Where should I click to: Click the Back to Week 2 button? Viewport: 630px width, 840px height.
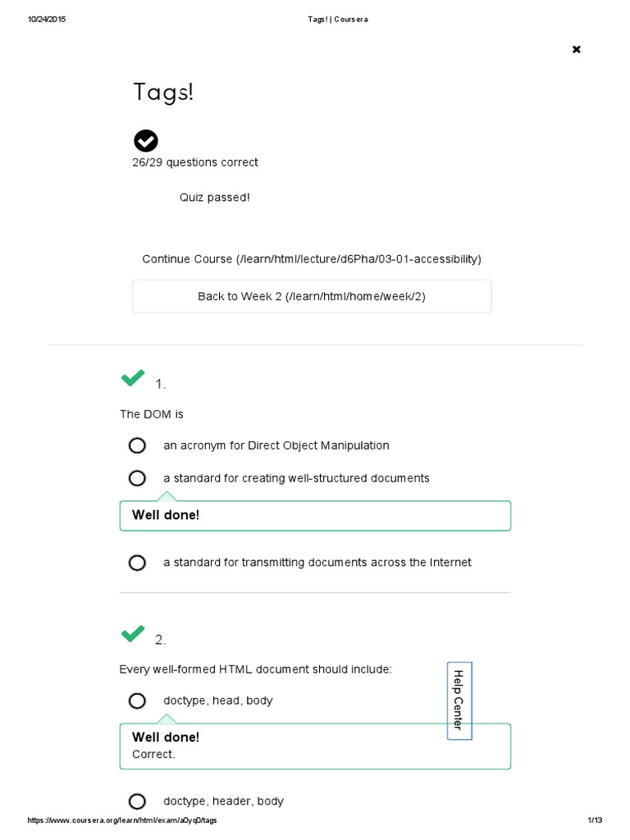(x=312, y=296)
